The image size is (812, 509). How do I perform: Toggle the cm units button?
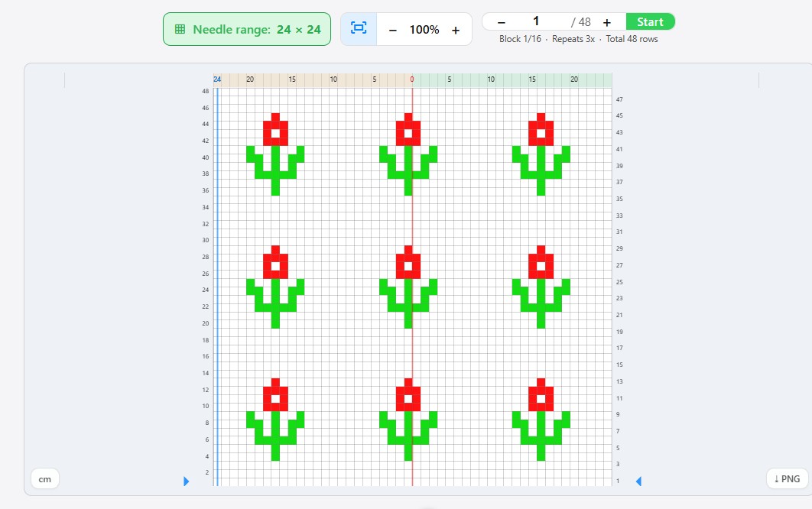point(45,478)
